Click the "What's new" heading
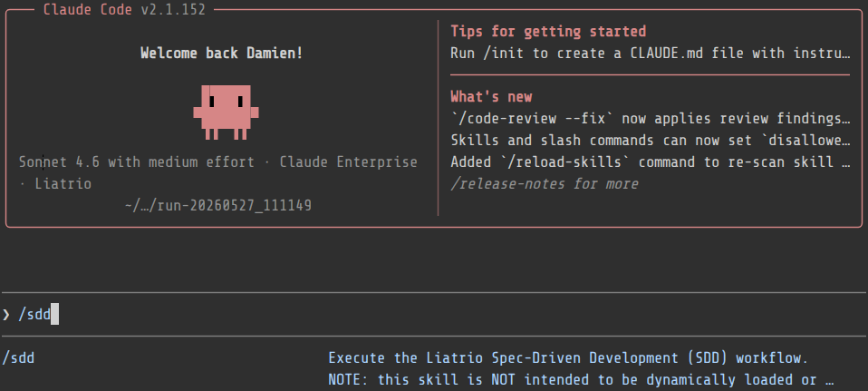The height and width of the screenshot is (391, 868). [491, 96]
